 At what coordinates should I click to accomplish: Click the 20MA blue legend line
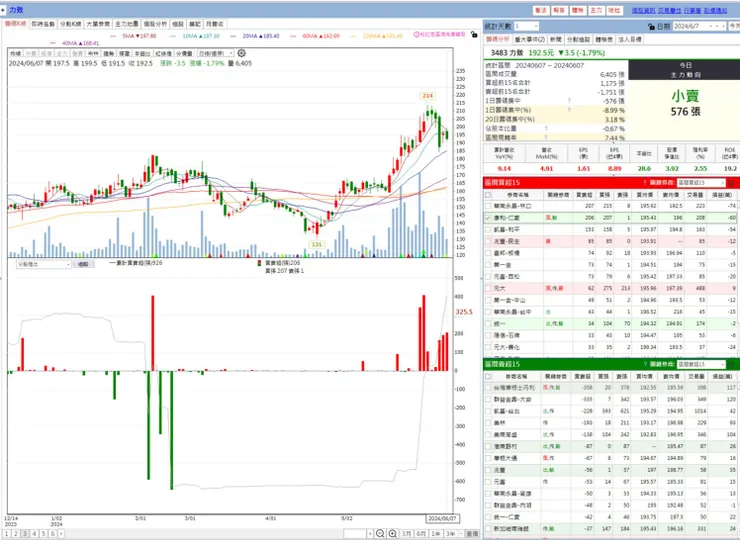[x=255, y=36]
